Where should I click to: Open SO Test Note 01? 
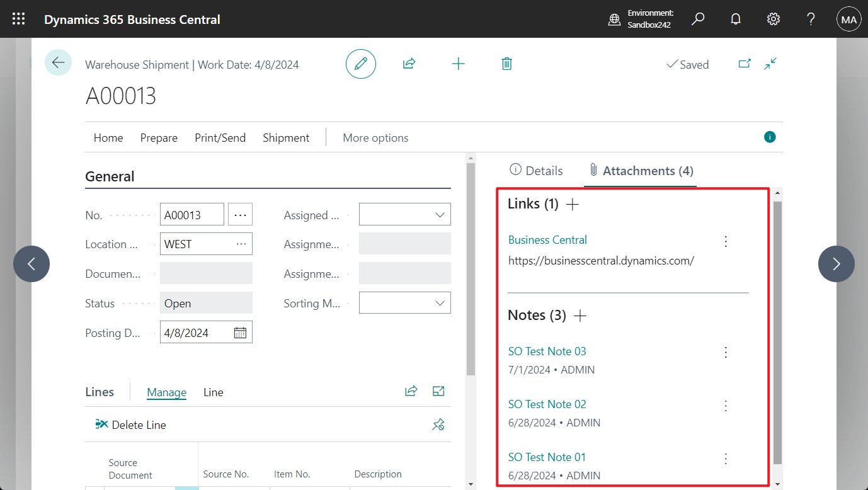point(547,457)
